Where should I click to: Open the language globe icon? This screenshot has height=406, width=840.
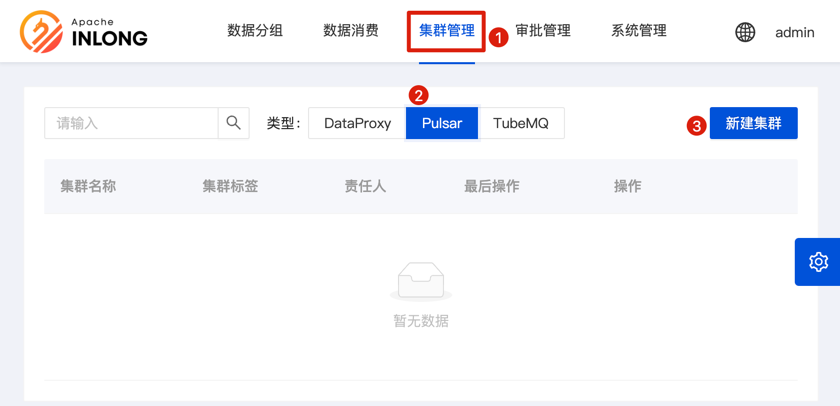click(745, 32)
